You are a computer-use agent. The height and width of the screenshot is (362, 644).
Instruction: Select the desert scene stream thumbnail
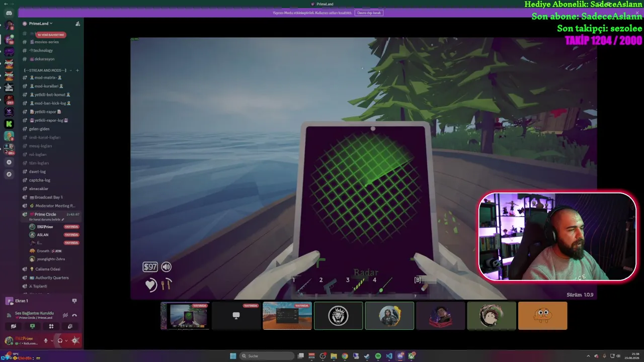[287, 316]
